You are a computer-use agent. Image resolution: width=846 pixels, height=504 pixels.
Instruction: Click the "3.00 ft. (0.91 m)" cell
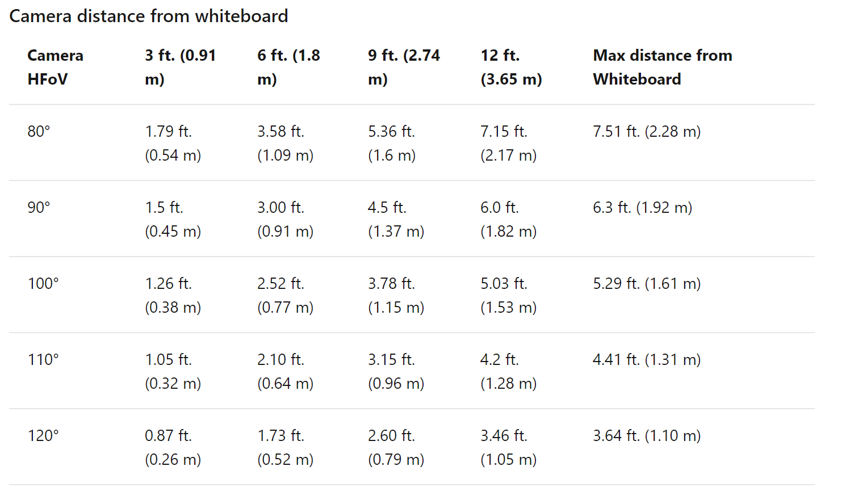coord(285,219)
